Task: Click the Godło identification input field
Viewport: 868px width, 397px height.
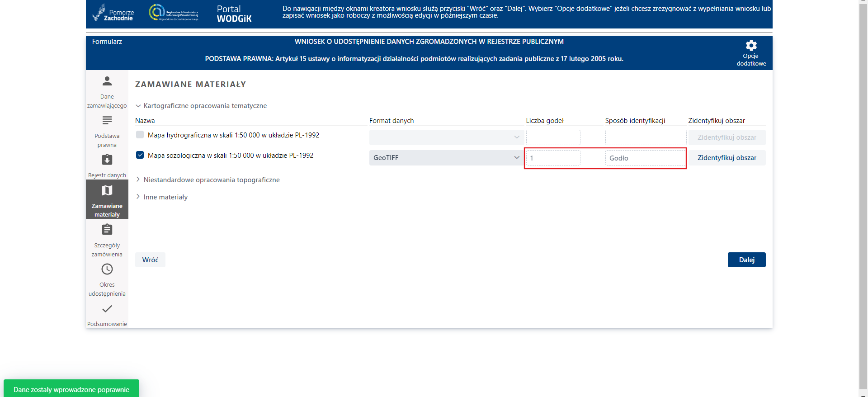Action: tap(645, 158)
